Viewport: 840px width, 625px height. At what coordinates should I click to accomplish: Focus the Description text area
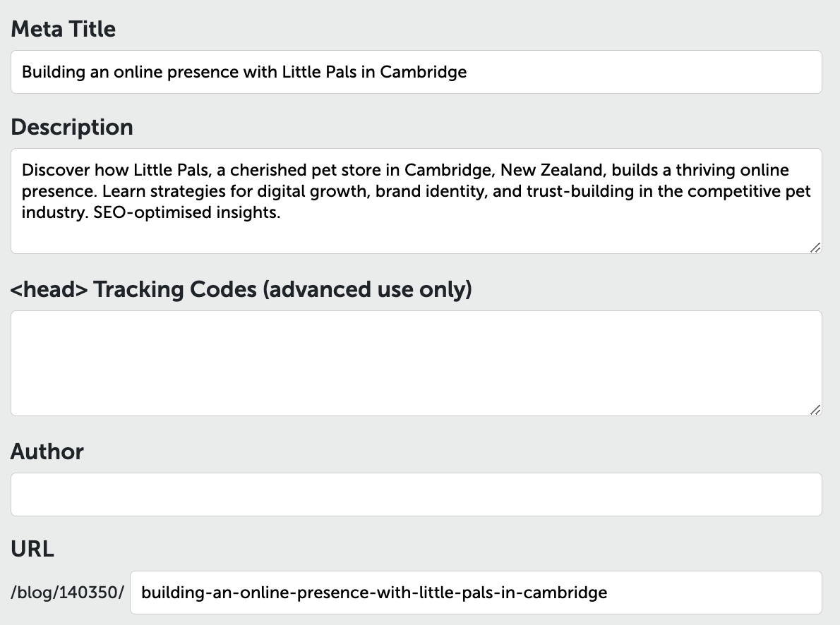(x=416, y=201)
